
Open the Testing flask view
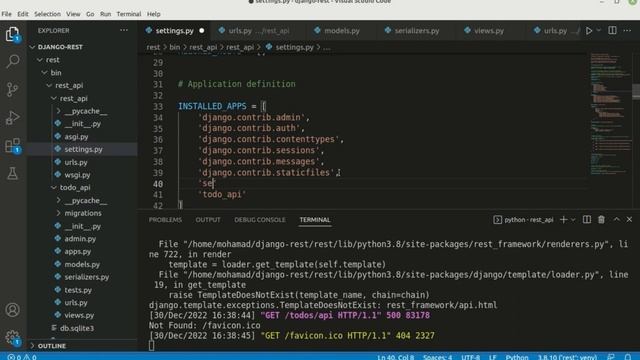13,173
